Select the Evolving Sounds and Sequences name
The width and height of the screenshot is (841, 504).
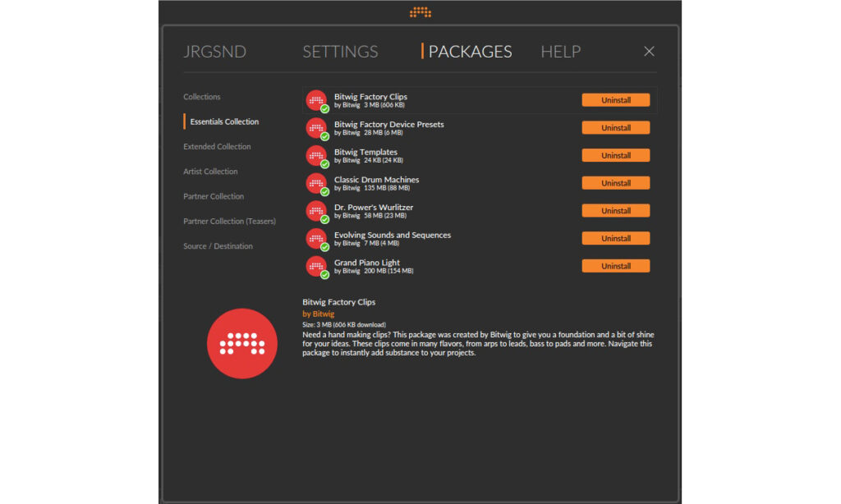coord(393,235)
